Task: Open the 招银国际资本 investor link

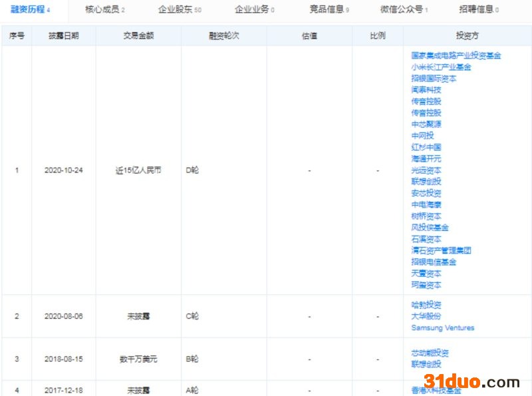Action: (434, 79)
